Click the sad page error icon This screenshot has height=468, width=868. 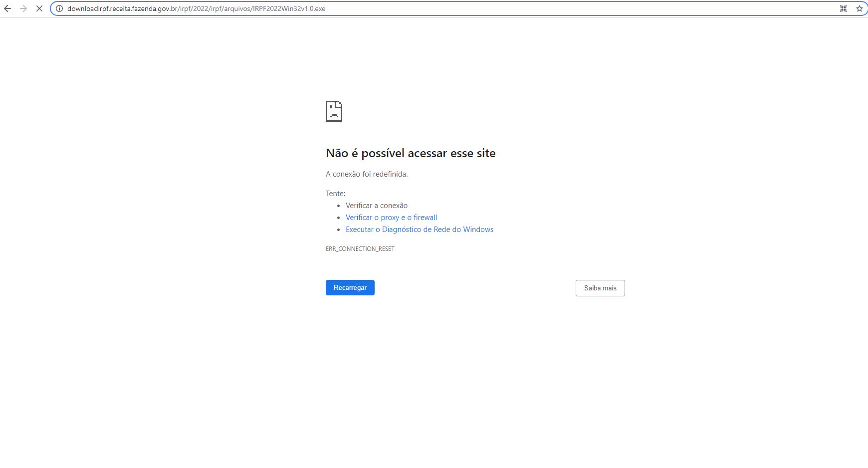pyautogui.click(x=334, y=111)
